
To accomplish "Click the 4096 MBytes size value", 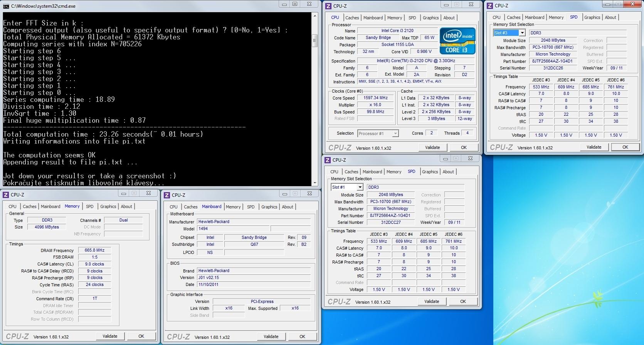I will pos(47,227).
